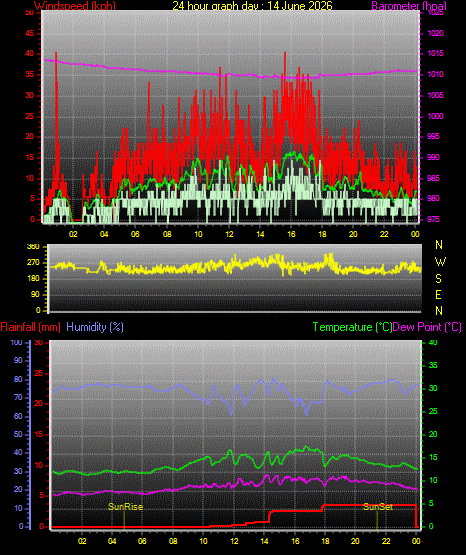The width and height of the screenshot is (466, 555).
Task: Select the Rainfall (mm) legend label
Action: (30, 327)
